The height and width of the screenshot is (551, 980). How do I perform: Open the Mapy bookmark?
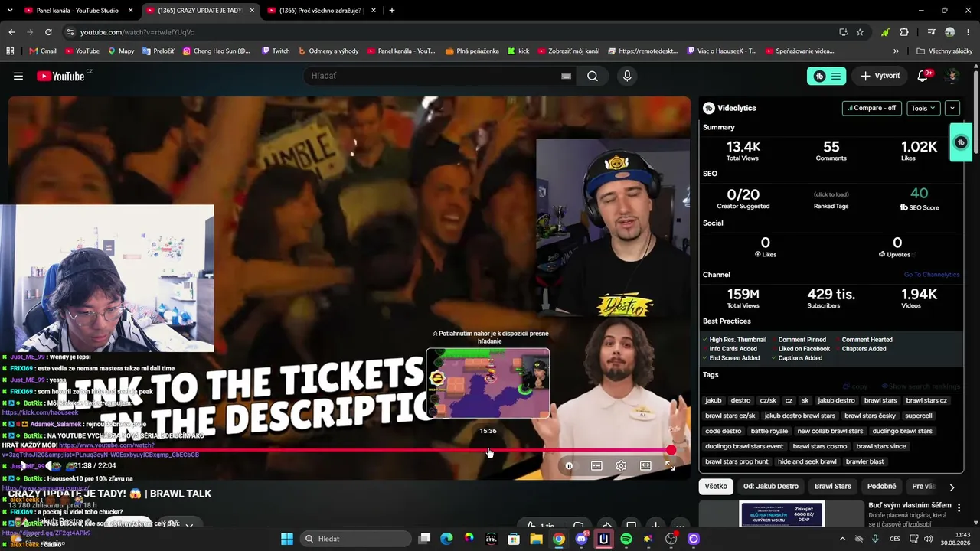121,51
